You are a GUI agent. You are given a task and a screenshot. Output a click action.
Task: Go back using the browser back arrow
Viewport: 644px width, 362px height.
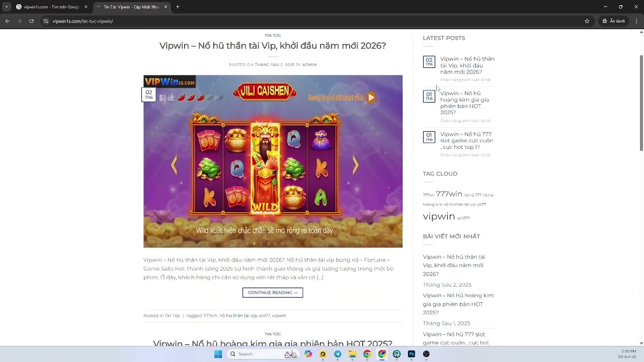pyautogui.click(x=7, y=21)
